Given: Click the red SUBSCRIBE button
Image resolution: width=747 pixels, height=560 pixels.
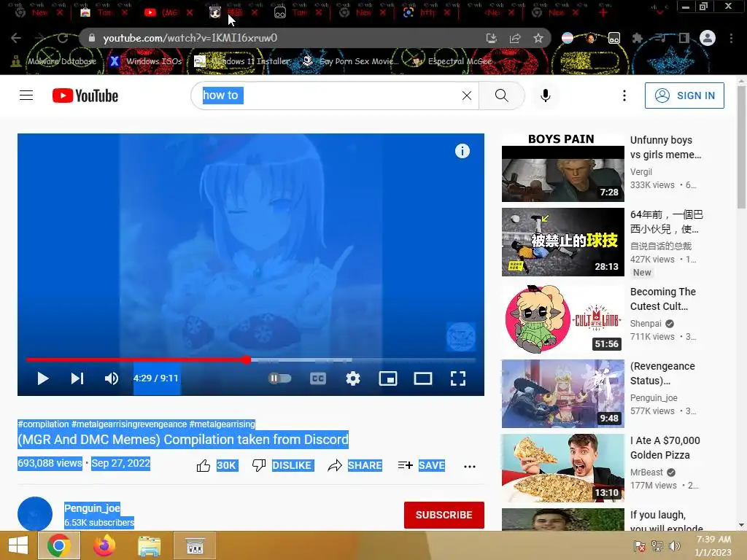Looking at the screenshot, I should pos(444,515).
